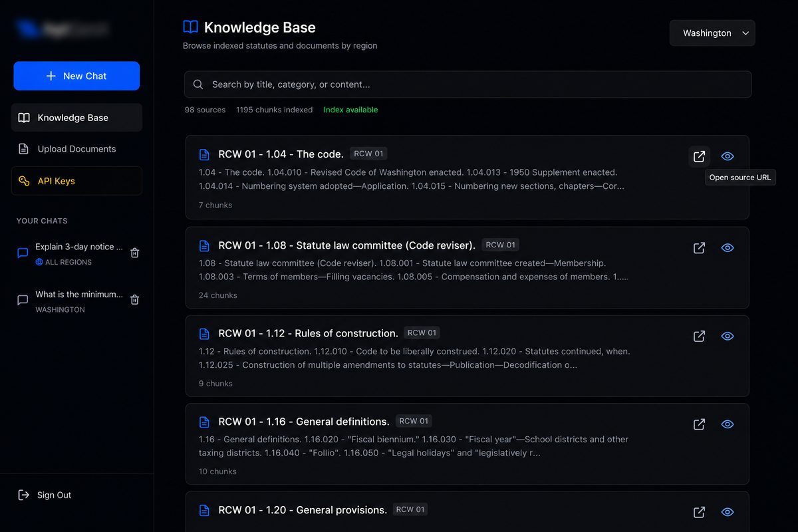
Task: Click RCW 01 tag on General provisions
Action: (410, 509)
